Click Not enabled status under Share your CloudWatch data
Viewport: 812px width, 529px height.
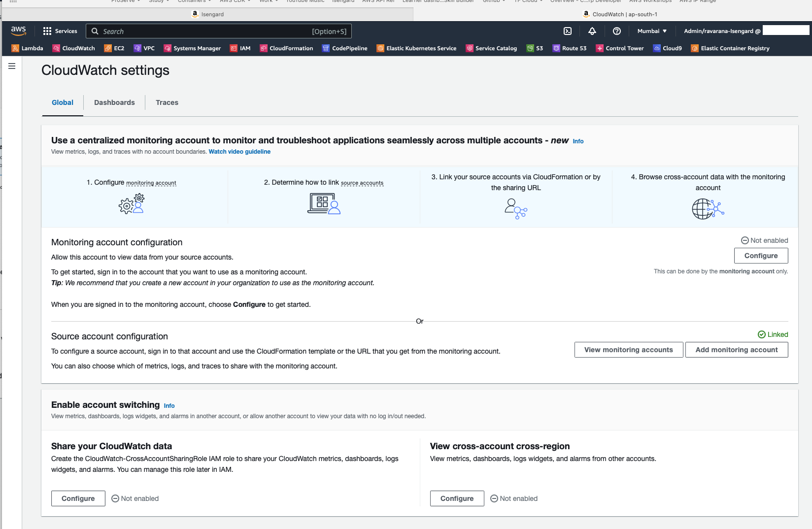pyautogui.click(x=135, y=498)
